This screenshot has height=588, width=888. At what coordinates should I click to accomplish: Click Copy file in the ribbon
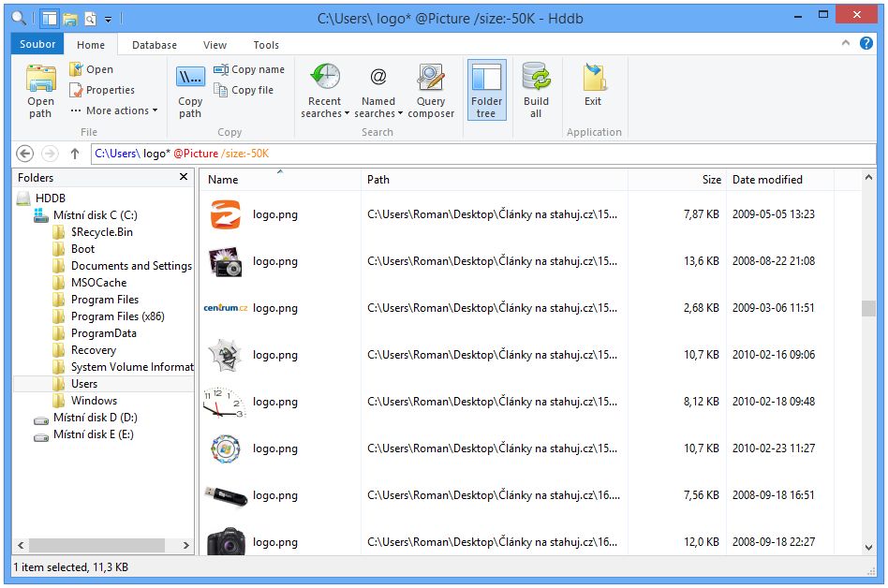tap(244, 90)
